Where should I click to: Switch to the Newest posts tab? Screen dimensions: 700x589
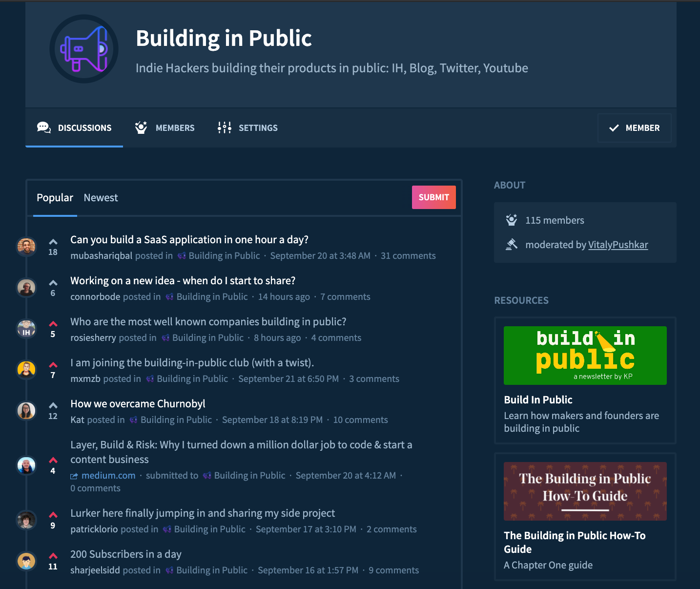click(101, 198)
